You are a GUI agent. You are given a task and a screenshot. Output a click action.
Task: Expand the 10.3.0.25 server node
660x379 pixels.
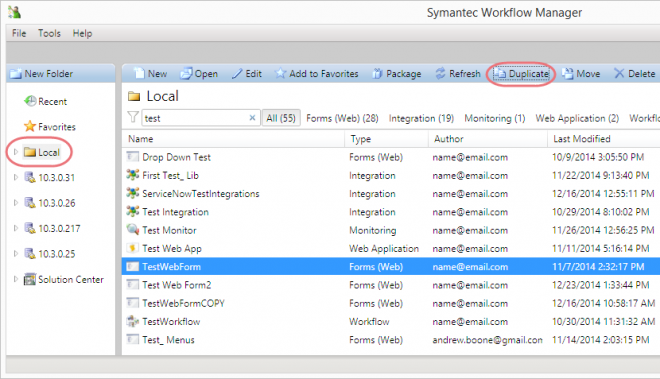pos(16,254)
